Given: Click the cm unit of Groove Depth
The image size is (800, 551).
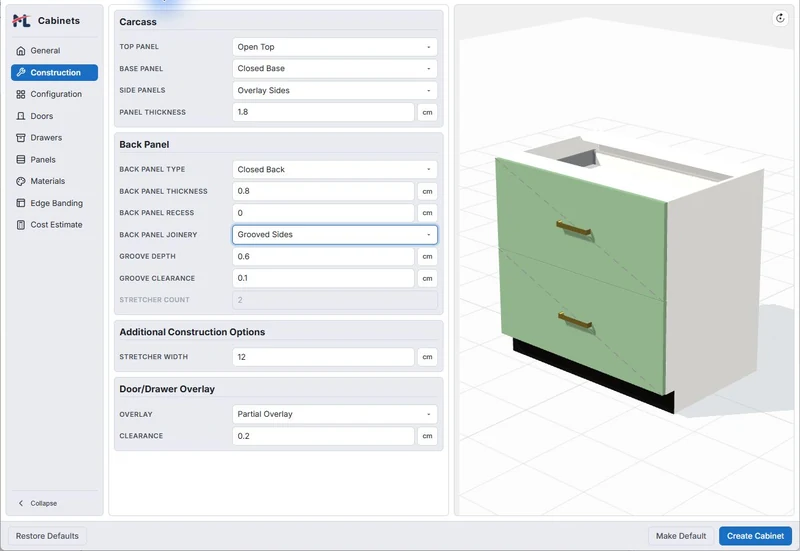Looking at the screenshot, I should point(428,257).
